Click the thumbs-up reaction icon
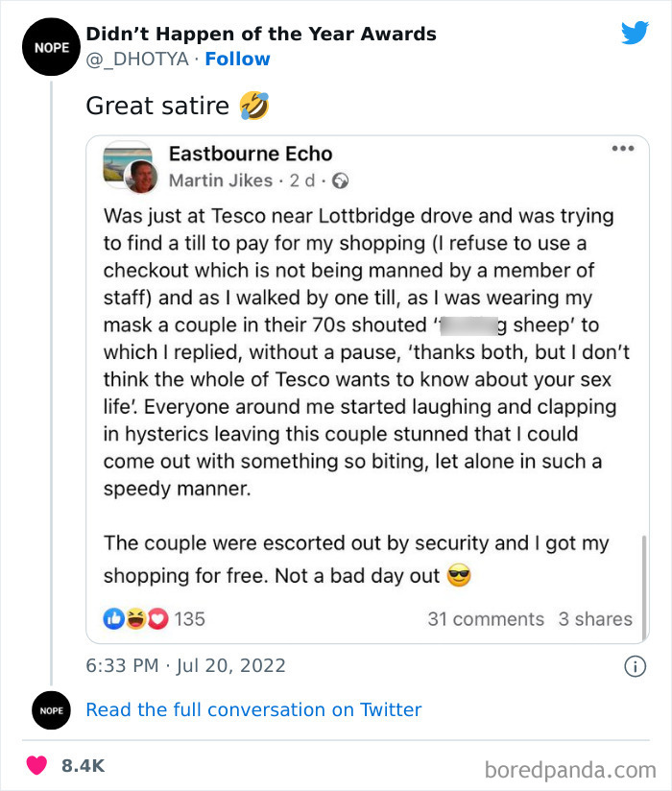The width and height of the screenshot is (672, 791). click(112, 619)
